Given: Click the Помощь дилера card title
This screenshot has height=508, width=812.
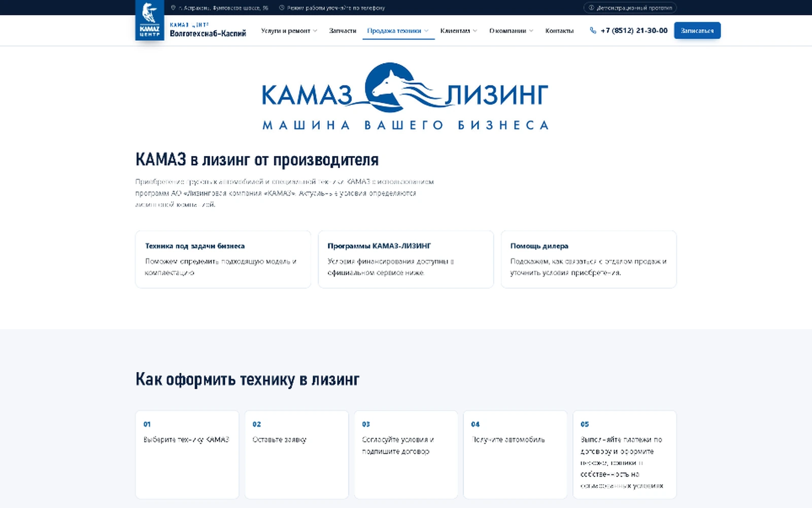Looking at the screenshot, I should (539, 246).
